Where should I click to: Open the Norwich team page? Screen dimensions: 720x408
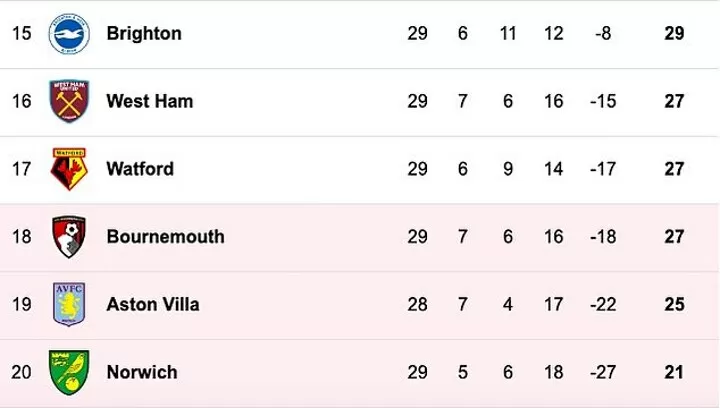pos(141,372)
